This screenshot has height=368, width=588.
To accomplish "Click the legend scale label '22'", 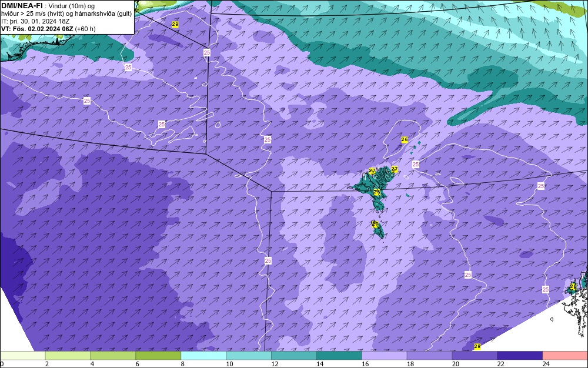I will coord(500,364).
